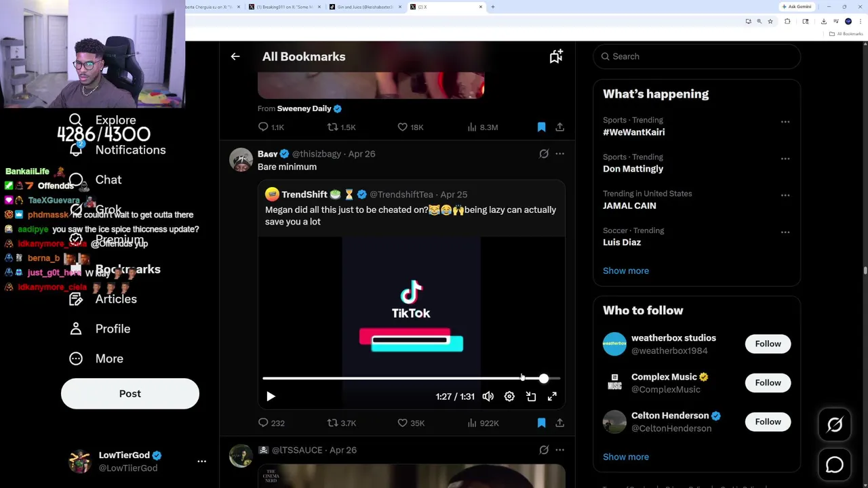Enter fullscreen for the video
The height and width of the screenshot is (488, 868).
552,396
